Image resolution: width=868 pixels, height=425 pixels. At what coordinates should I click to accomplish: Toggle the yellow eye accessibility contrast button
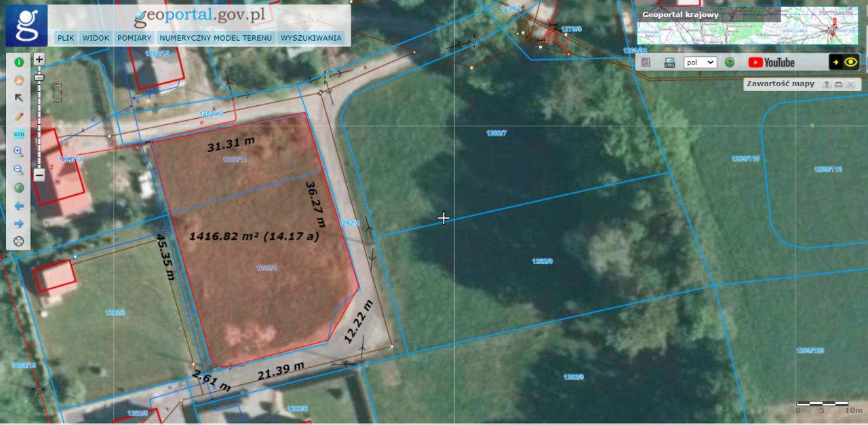click(844, 62)
